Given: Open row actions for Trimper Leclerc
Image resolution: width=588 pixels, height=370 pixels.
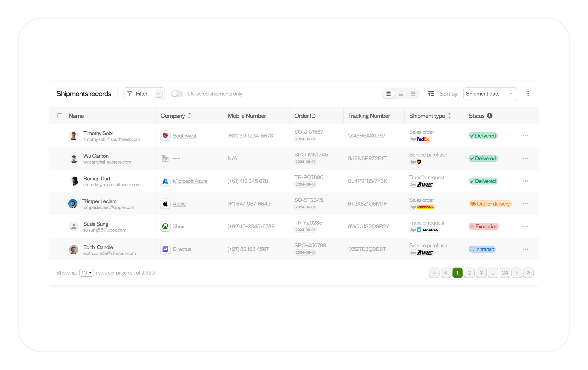Looking at the screenshot, I should [x=525, y=204].
